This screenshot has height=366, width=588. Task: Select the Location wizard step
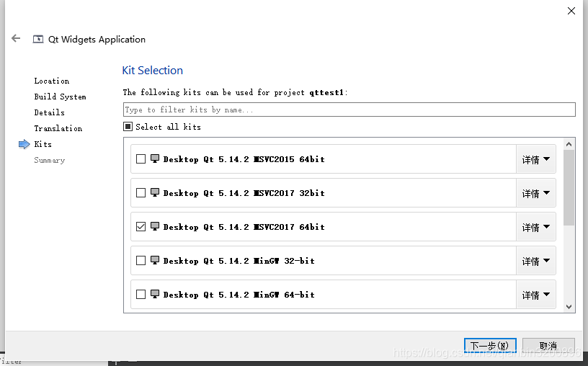(x=52, y=81)
